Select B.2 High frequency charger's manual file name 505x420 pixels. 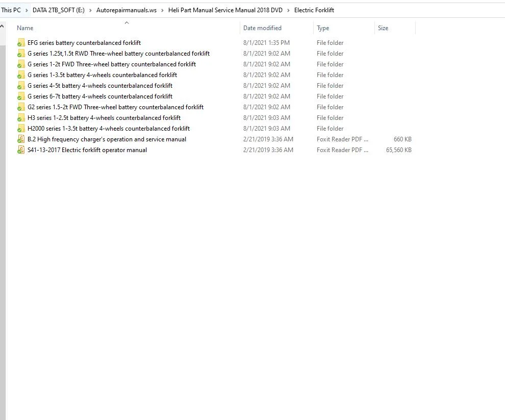tap(107, 139)
